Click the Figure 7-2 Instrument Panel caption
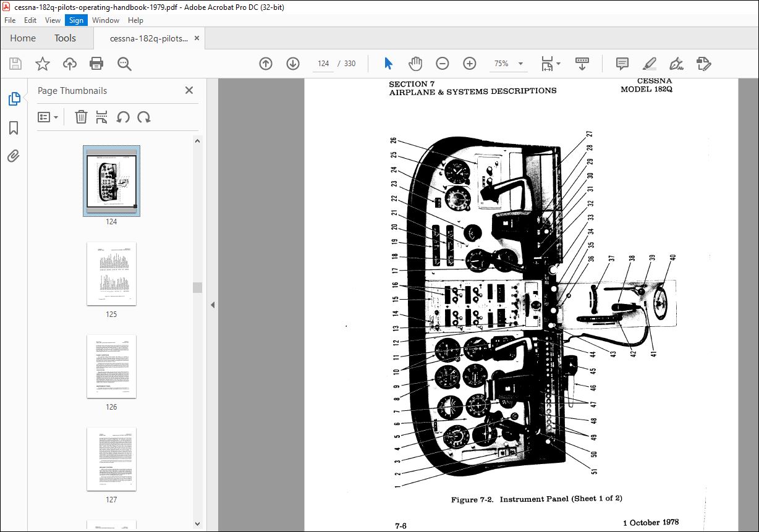 (536, 499)
